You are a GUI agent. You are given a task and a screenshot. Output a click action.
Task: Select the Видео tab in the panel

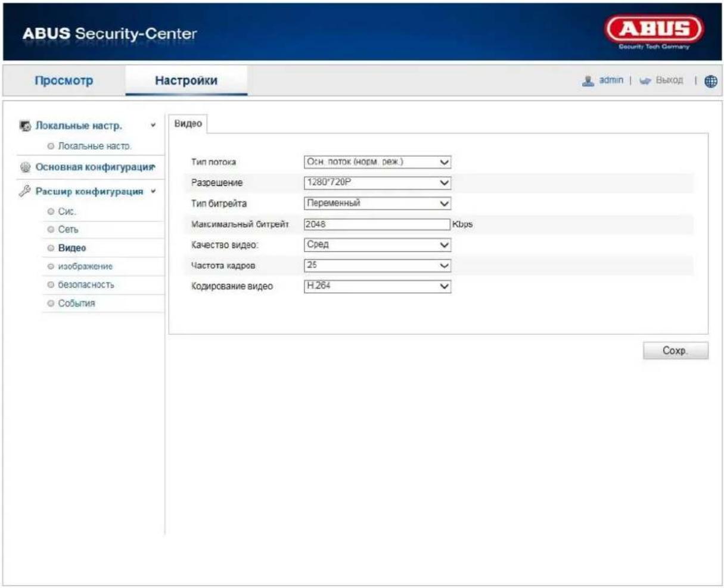(188, 123)
